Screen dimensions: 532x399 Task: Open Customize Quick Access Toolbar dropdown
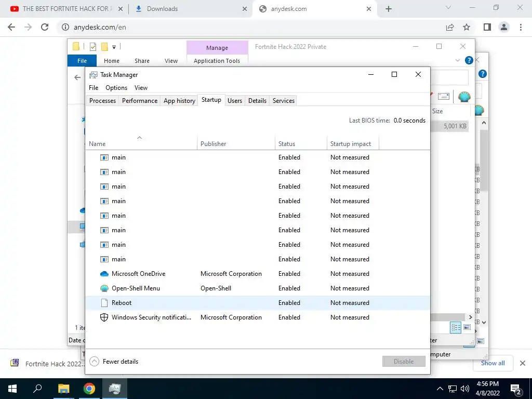pos(114,47)
